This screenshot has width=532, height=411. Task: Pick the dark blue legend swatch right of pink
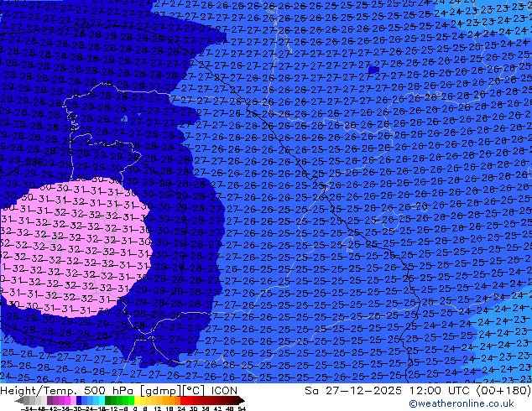(x=79, y=400)
